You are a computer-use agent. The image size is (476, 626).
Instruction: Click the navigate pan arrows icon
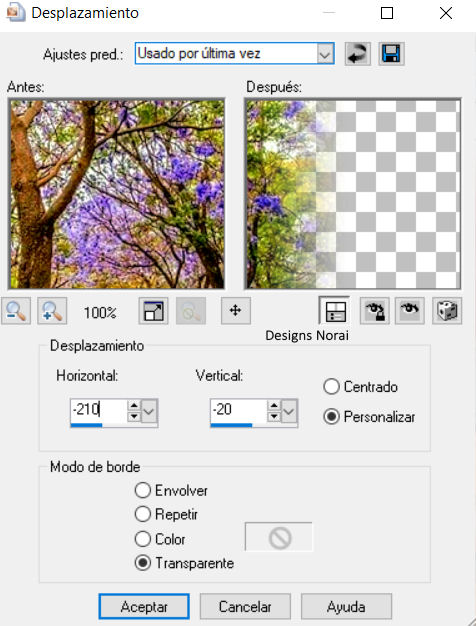click(x=236, y=311)
